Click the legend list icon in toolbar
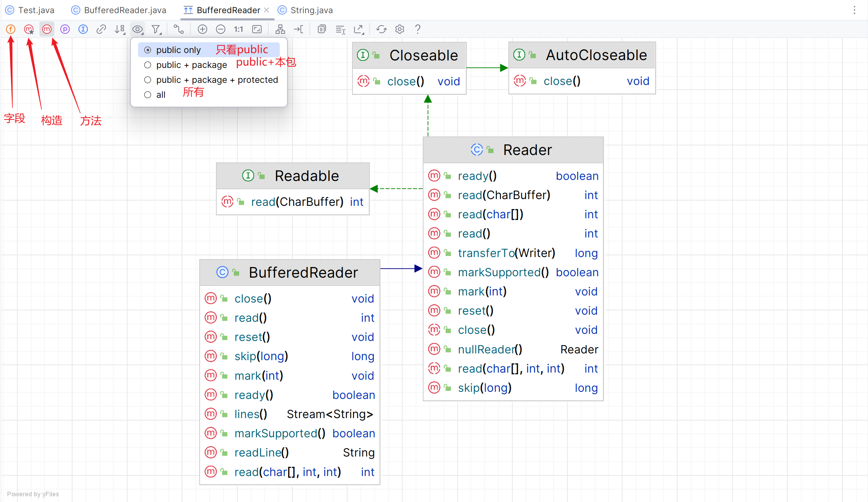This screenshot has height=502, width=868. [x=340, y=29]
